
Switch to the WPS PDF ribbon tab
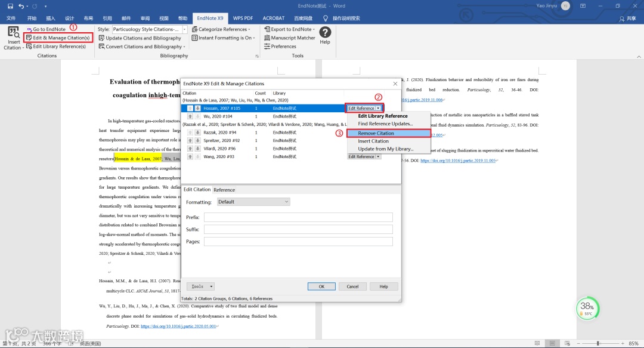point(243,18)
